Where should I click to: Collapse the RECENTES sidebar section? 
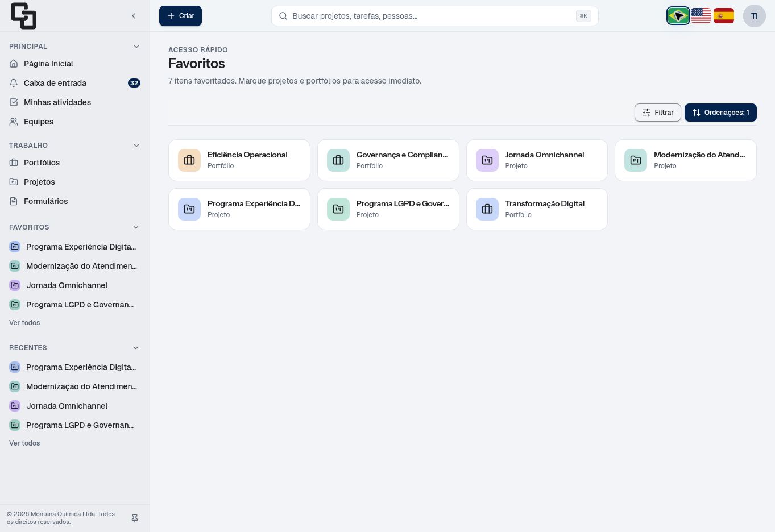136,348
